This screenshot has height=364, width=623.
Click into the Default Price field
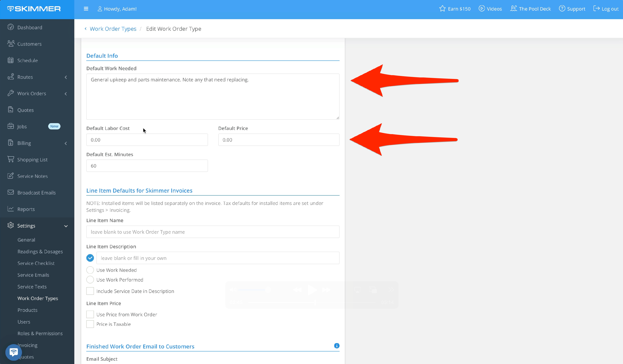(279, 140)
